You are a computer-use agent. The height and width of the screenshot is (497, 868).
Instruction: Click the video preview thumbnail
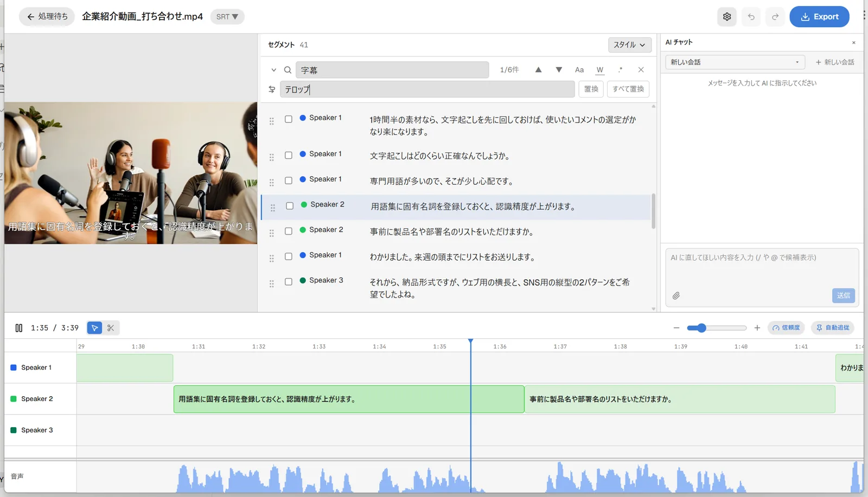point(131,173)
